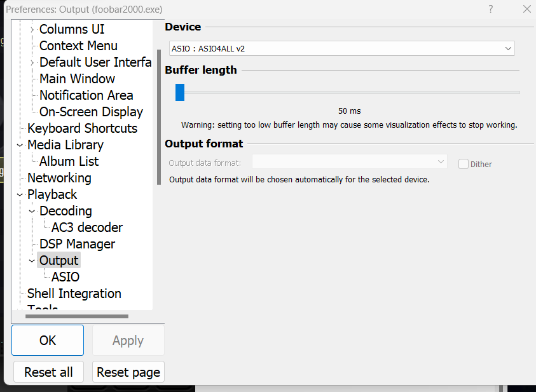
Task: Click the Reset all button
Action: tap(48, 372)
